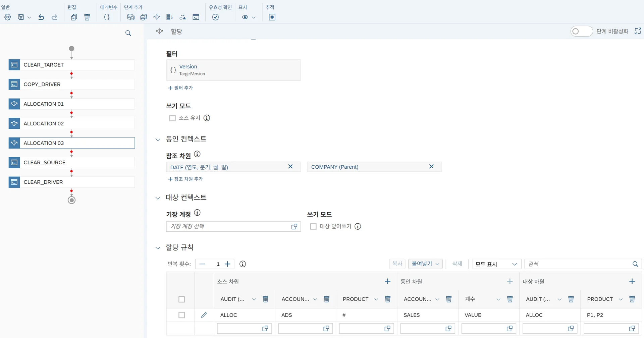
Task: Click the trace icon in the toolbar
Action: click(x=272, y=17)
